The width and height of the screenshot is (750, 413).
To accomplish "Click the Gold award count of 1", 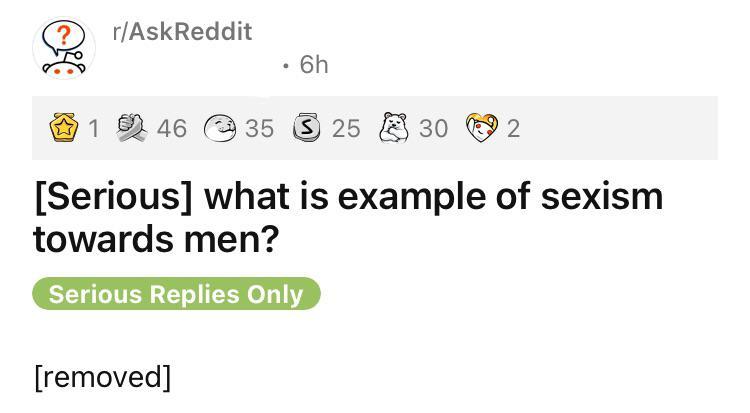I will 93,129.
